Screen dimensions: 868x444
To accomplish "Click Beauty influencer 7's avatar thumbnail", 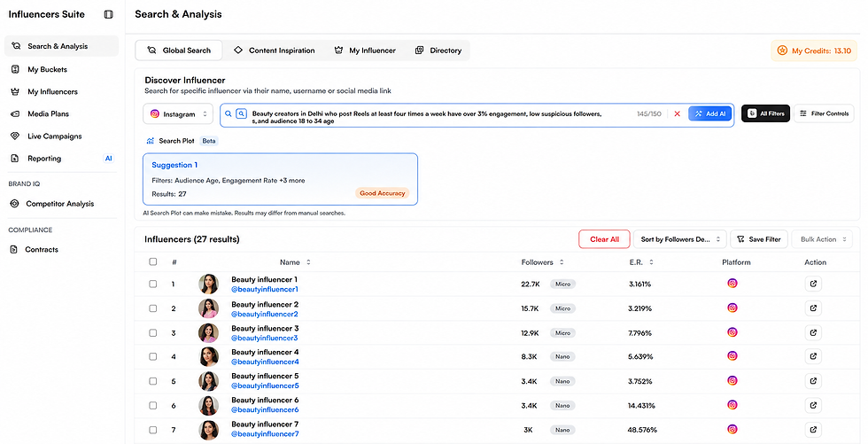I will [209, 430].
